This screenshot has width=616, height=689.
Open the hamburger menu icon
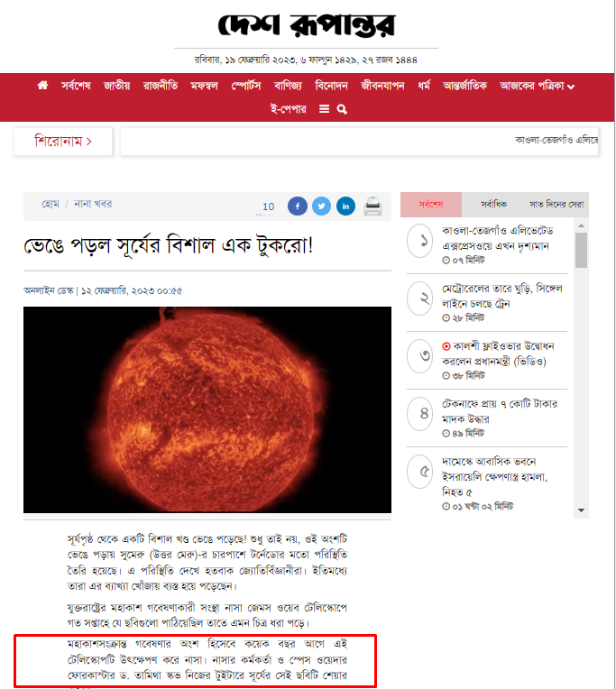[x=324, y=109]
